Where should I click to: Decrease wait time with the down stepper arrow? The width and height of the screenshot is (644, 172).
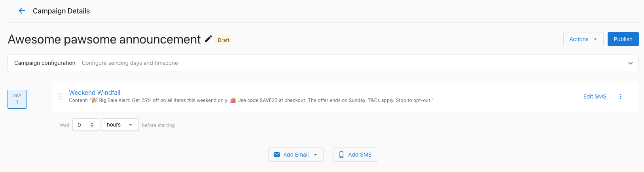(x=92, y=127)
